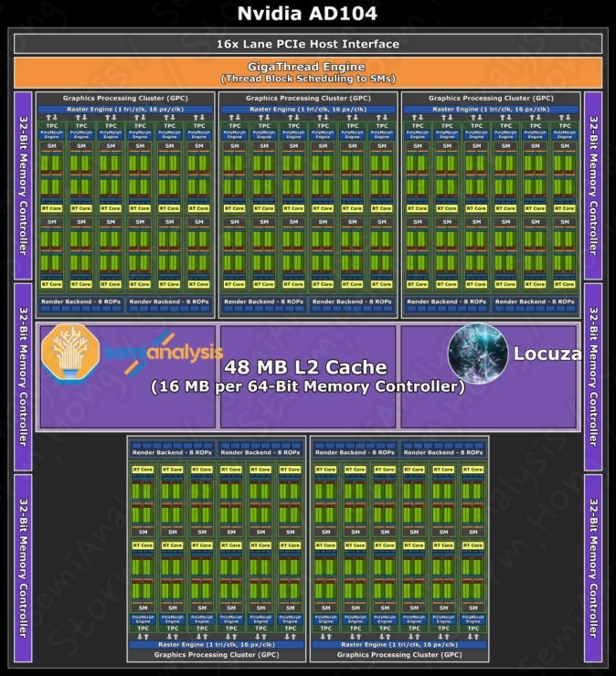Click first Render Backend block in bottom-right GPC

tap(355, 449)
